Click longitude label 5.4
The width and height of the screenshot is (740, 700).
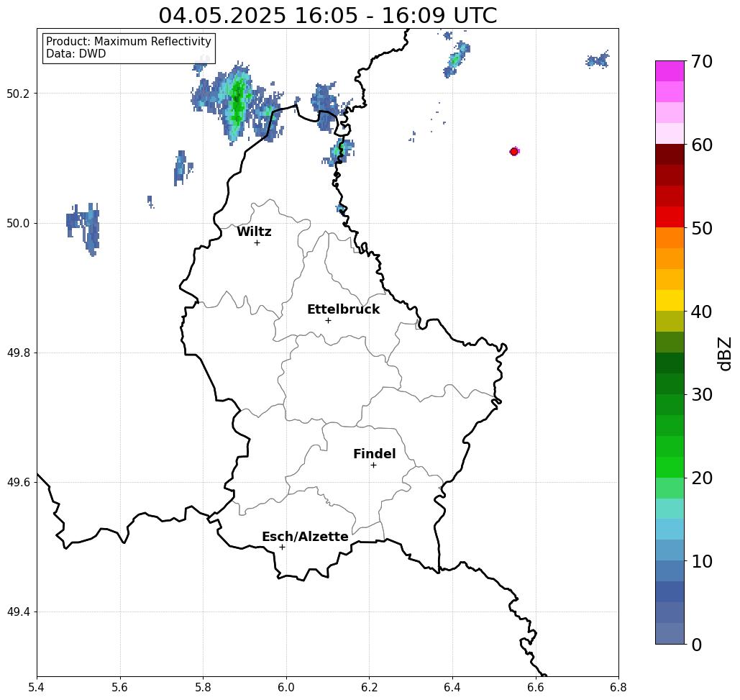pos(37,687)
